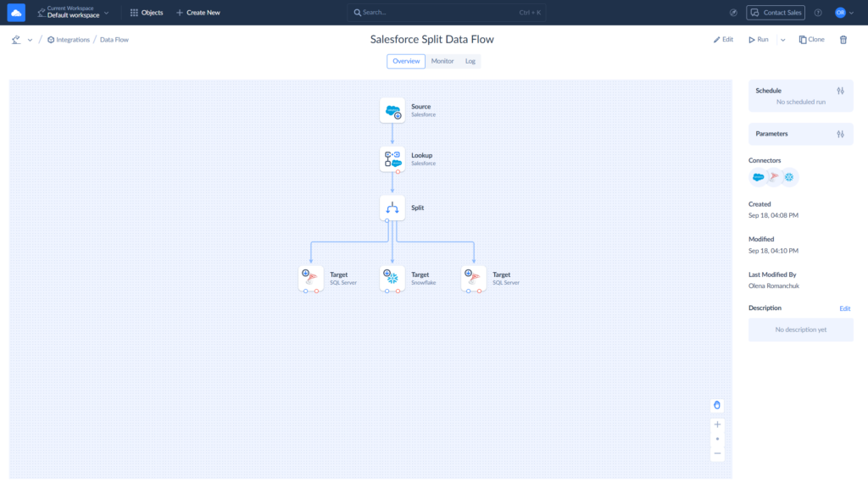Reset canvas zoom with the dot

point(717,440)
